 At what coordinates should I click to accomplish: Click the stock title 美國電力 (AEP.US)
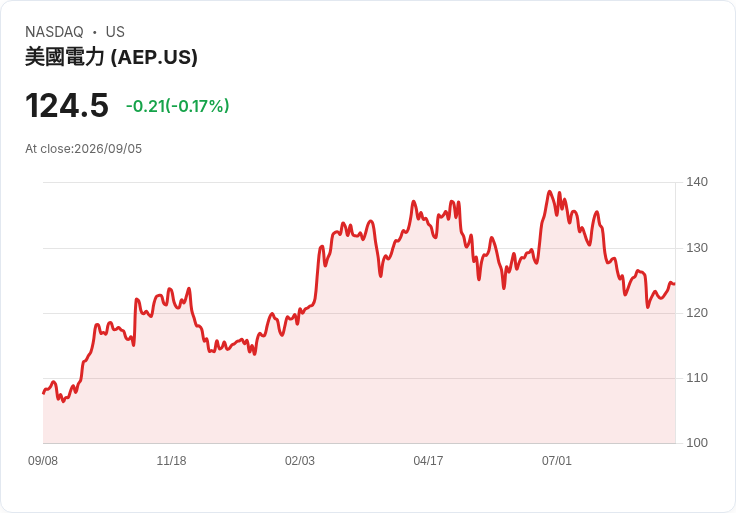tap(111, 57)
